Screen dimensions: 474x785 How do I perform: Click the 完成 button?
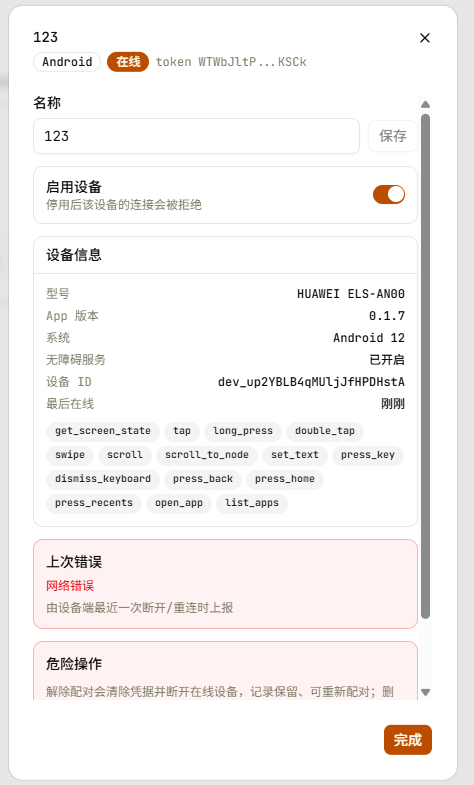click(x=407, y=740)
